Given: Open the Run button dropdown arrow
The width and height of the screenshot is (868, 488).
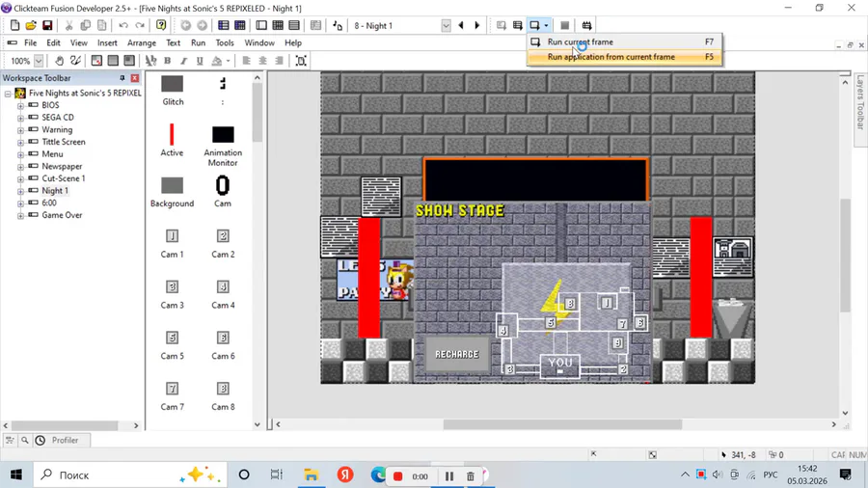Looking at the screenshot, I should click(546, 25).
